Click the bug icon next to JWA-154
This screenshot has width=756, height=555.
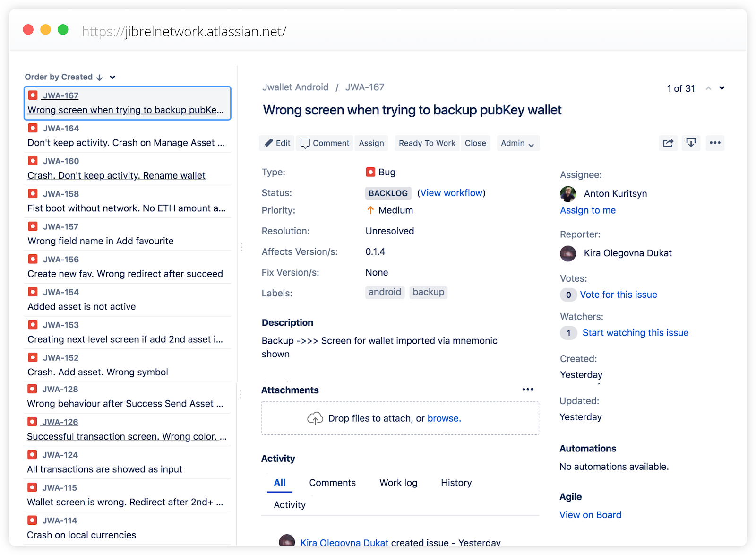(x=33, y=292)
